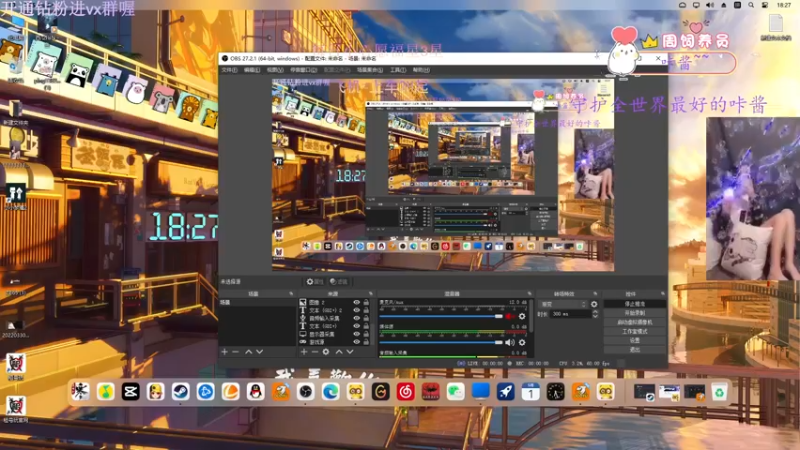Open the clock app in the dock
Screen dimensions: 800x450
(556, 392)
